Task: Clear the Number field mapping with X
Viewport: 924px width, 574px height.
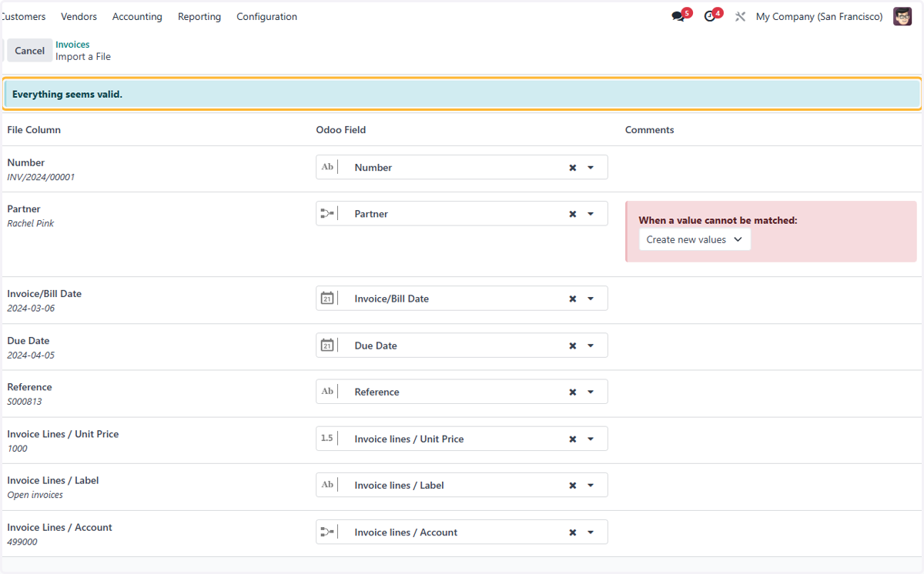Action: click(573, 168)
